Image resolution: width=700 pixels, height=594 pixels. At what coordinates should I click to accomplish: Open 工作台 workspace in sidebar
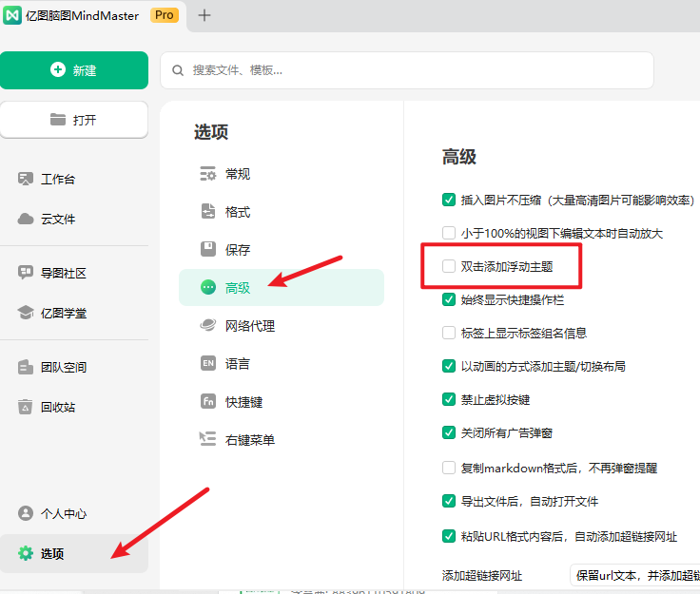[57, 179]
